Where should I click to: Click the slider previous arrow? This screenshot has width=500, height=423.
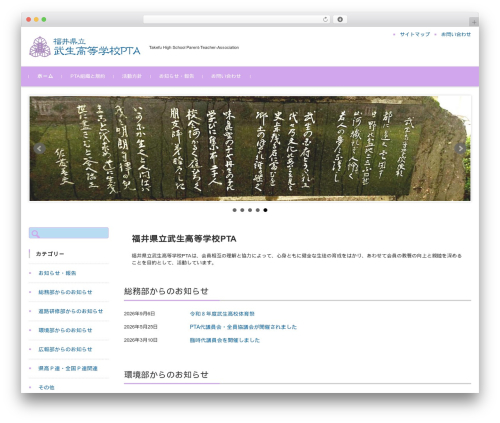(x=40, y=148)
